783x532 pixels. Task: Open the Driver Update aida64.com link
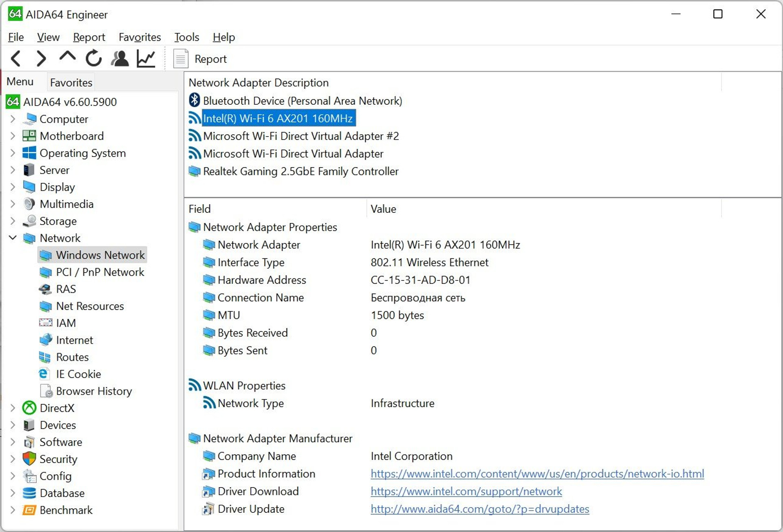tap(480, 509)
